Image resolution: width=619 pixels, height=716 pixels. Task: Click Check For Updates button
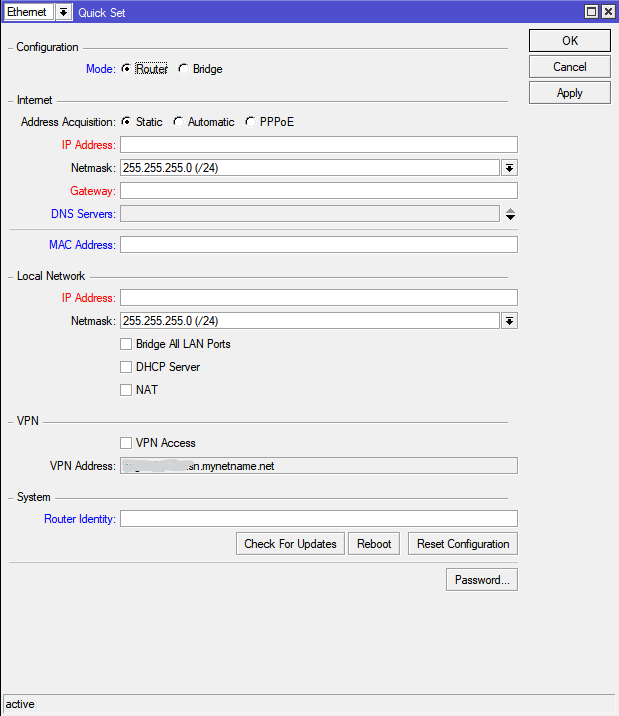(291, 544)
